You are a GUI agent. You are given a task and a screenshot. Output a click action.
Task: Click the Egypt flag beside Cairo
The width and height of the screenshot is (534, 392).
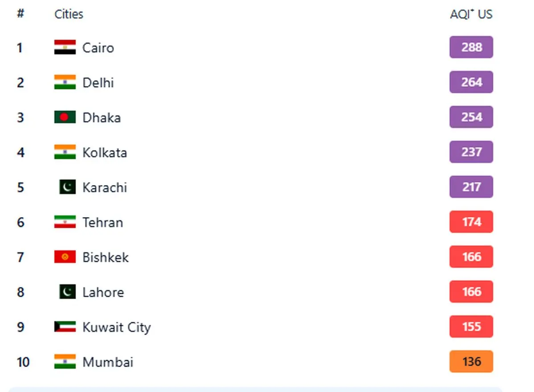(x=65, y=47)
